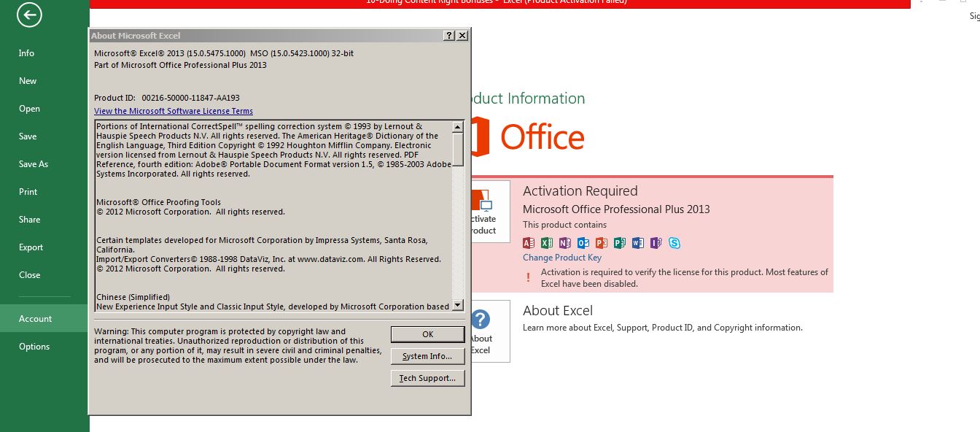Click the help question-mark button in dialog title bar
The height and width of the screenshot is (432, 980).
449,35
